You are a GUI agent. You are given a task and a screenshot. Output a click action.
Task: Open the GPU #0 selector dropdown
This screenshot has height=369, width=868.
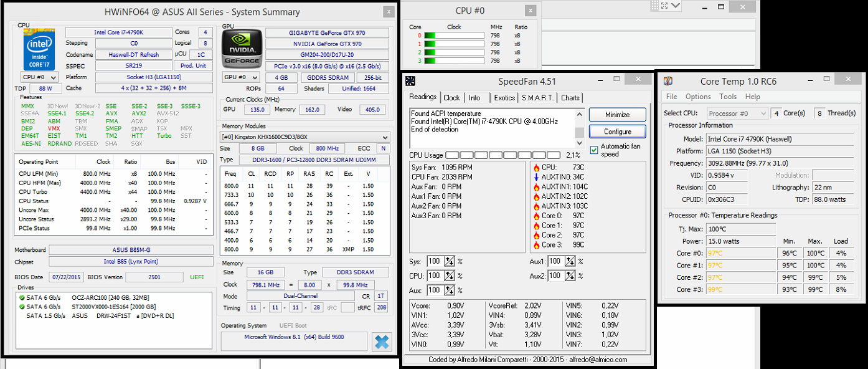tap(242, 77)
